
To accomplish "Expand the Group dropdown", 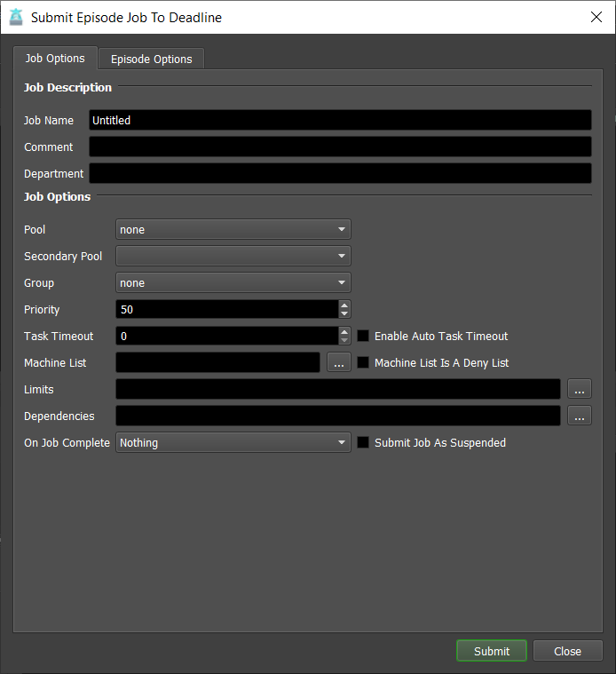I will click(233, 283).
